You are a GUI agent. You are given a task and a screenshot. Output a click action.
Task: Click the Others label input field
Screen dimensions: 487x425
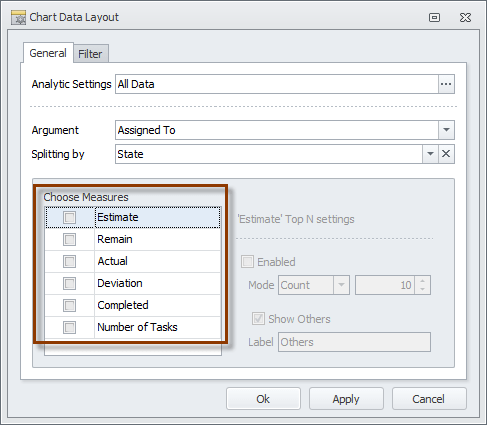tap(354, 342)
